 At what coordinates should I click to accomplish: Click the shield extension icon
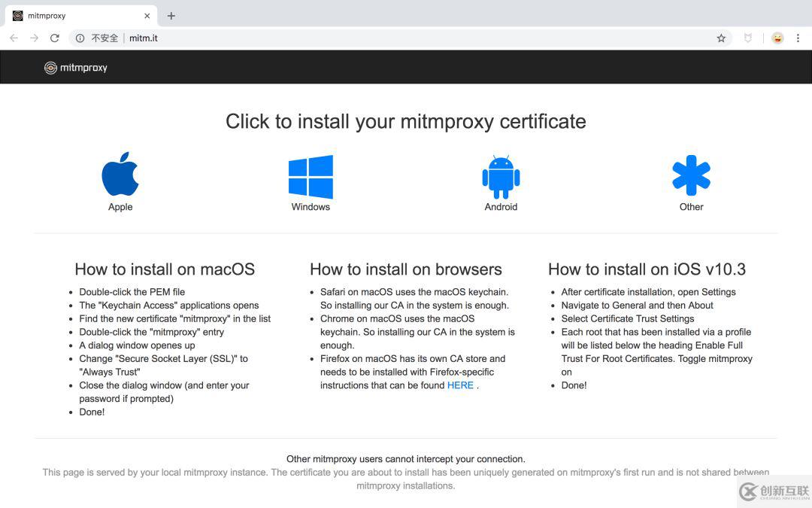(x=748, y=38)
